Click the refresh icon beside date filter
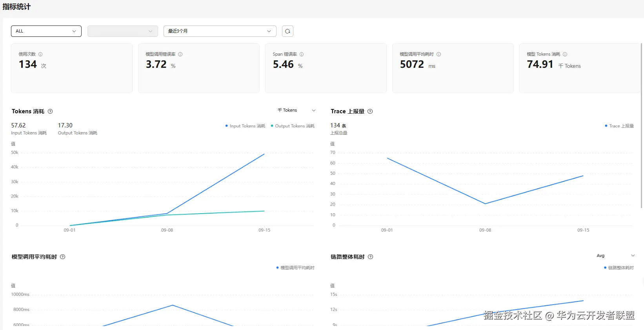The height and width of the screenshot is (330, 644). pos(287,31)
